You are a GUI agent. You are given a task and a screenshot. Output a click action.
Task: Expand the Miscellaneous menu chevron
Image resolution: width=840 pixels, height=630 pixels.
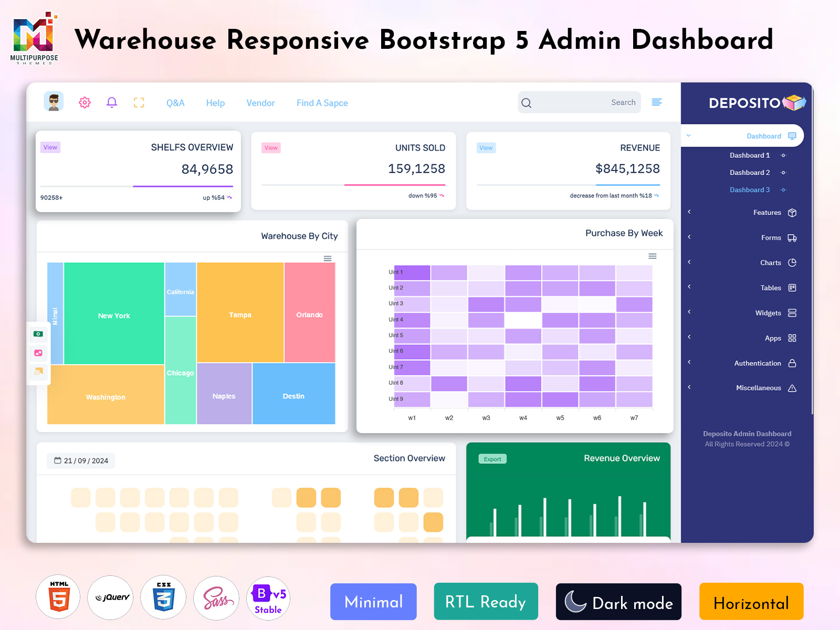pyautogui.click(x=689, y=387)
